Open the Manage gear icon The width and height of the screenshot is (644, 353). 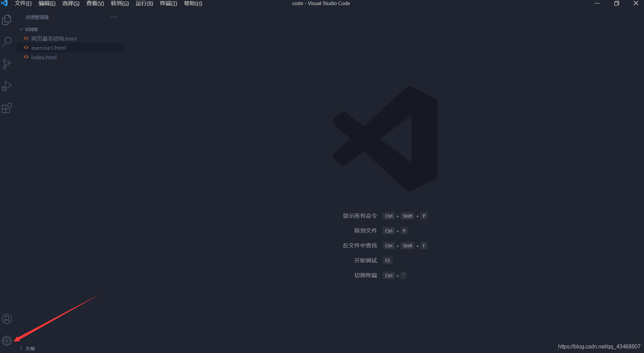7,341
